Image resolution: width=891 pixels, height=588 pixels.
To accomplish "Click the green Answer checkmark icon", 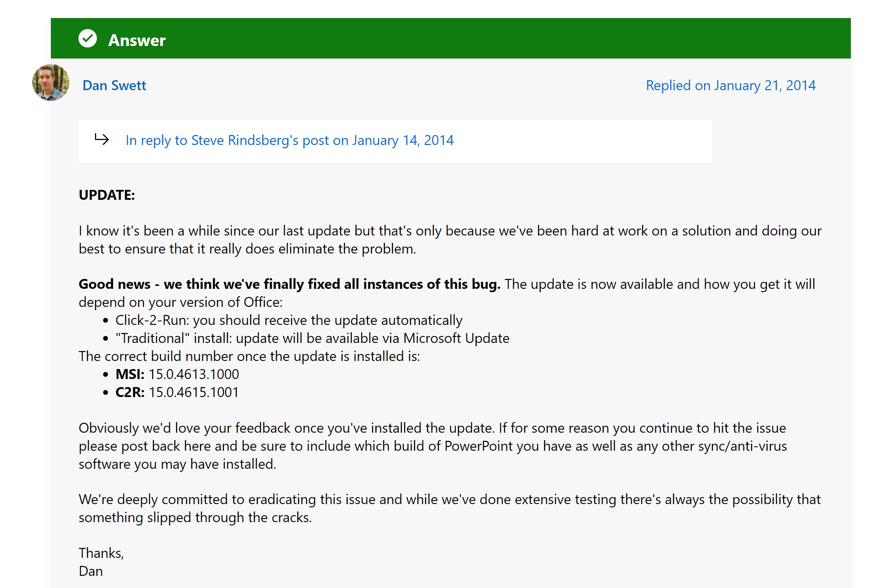I will (x=87, y=39).
